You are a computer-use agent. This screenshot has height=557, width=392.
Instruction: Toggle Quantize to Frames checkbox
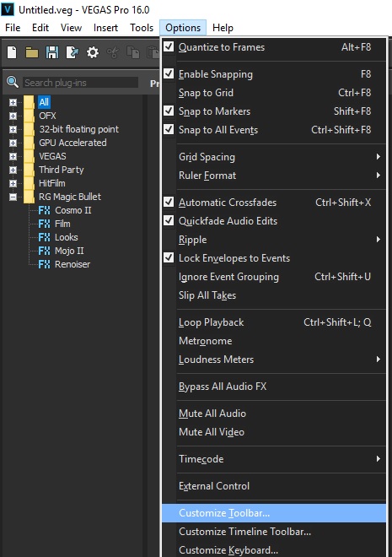coord(169,46)
